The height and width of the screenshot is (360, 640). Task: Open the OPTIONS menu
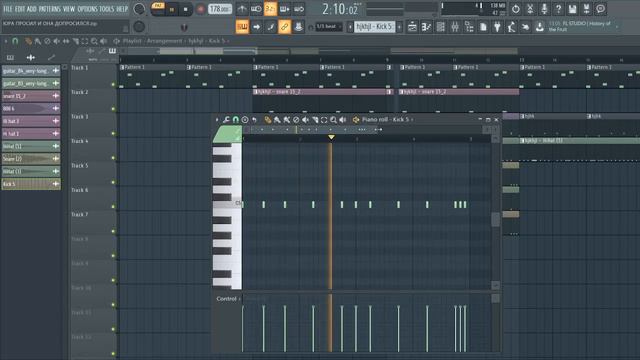(x=87, y=9)
